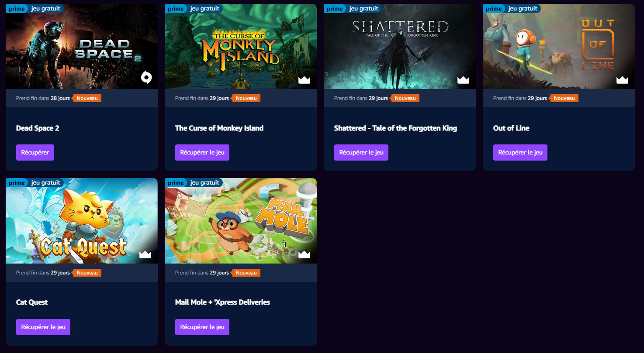644x353 pixels.
Task: Open the Shattered title link
Action: (395, 128)
